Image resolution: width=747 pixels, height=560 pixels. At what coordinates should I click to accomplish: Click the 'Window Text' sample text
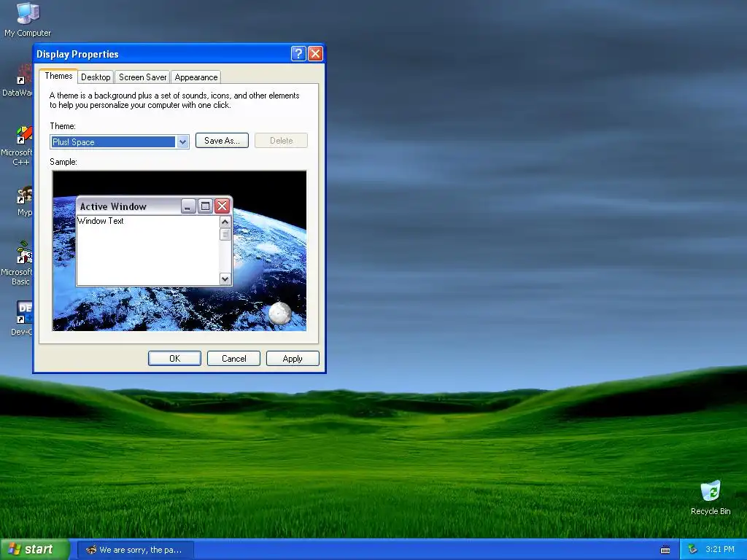click(101, 221)
